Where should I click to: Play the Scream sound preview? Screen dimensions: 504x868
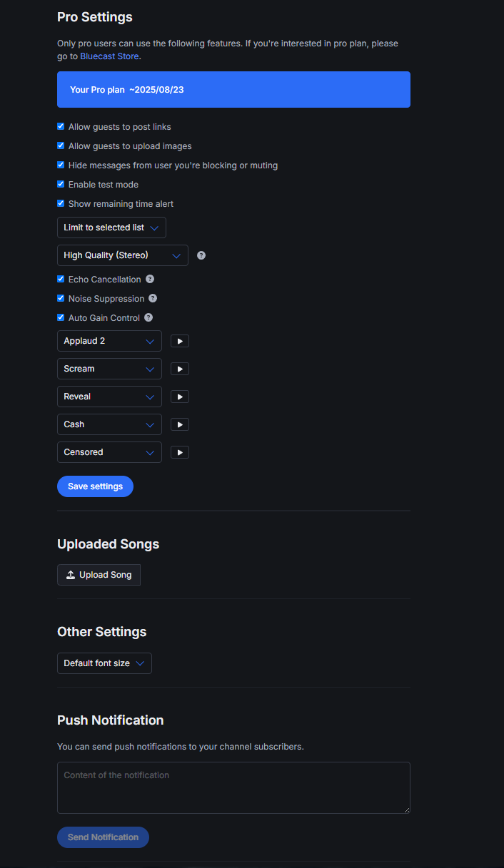[x=180, y=369]
